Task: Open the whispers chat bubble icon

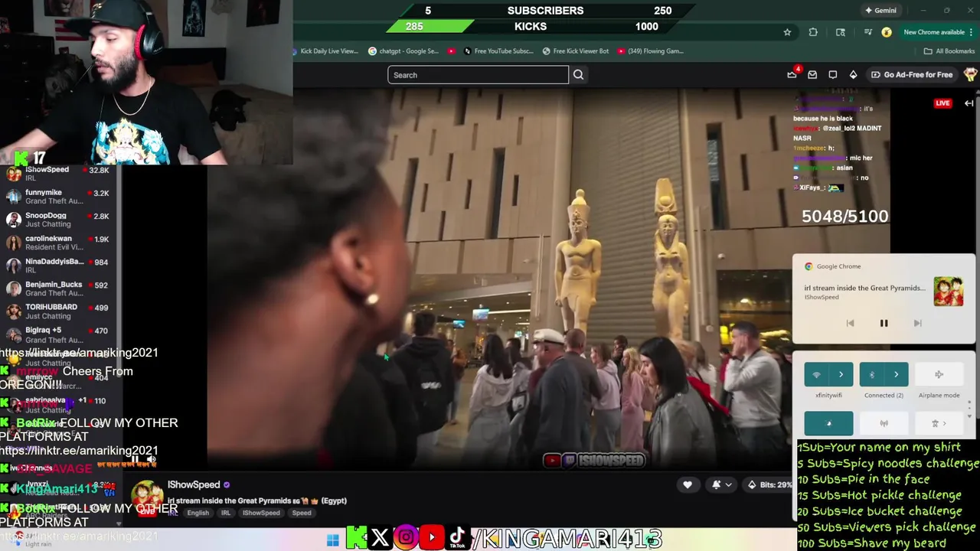Action: [x=833, y=75]
